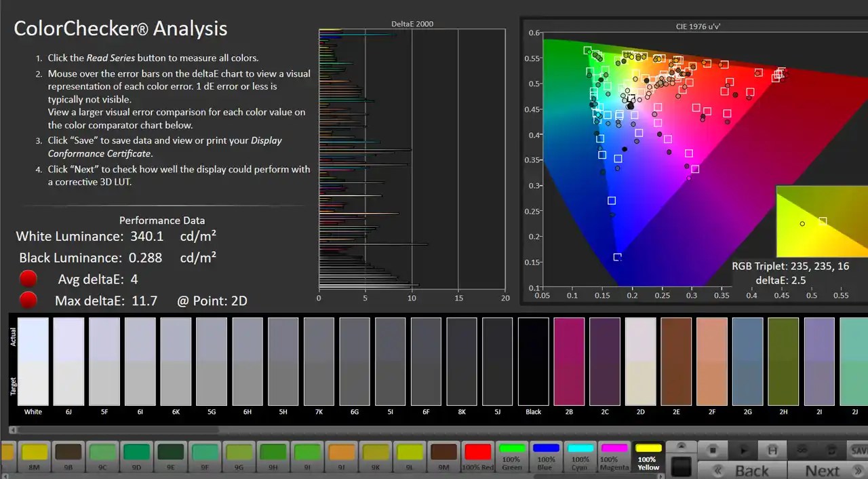Click the 5J comparator patch
This screenshot has height=479, width=868.
point(498,362)
